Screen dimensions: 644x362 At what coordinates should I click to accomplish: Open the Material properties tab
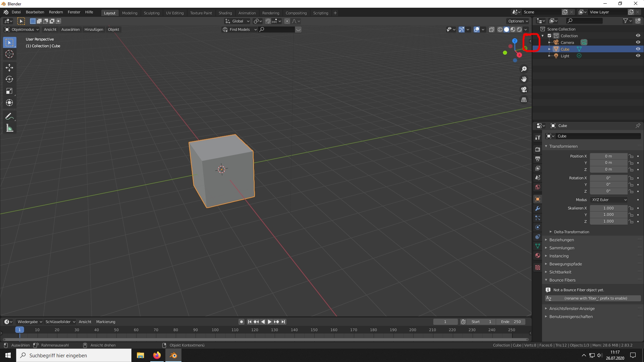pos(538,255)
